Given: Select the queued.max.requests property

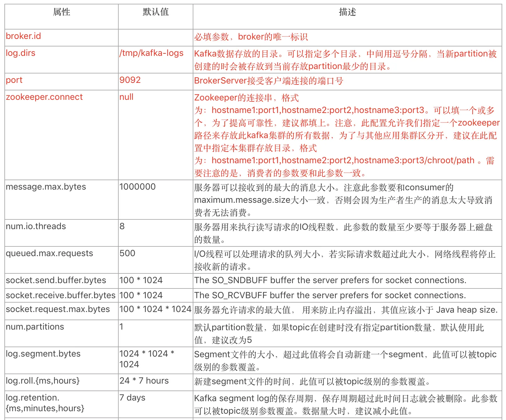Looking at the screenshot, I should [50, 253].
